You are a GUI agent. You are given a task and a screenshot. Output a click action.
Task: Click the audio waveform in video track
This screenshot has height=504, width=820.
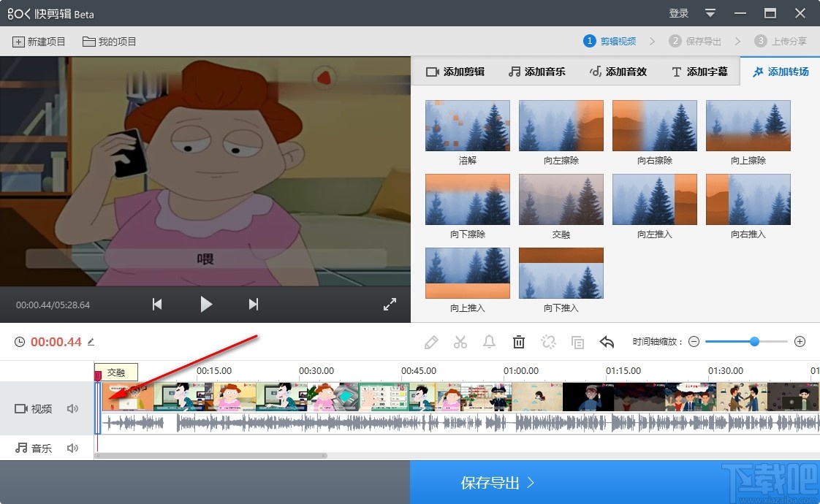click(x=460, y=422)
